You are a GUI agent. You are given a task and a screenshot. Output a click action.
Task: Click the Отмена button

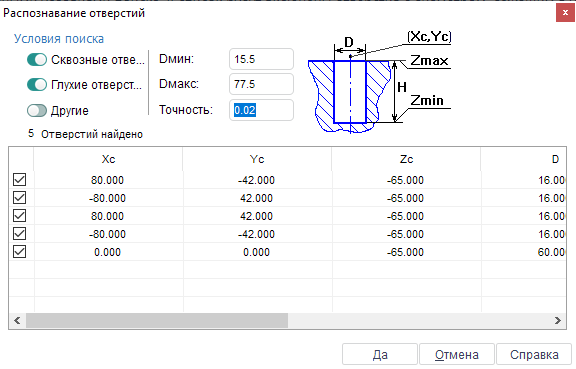coord(457,354)
